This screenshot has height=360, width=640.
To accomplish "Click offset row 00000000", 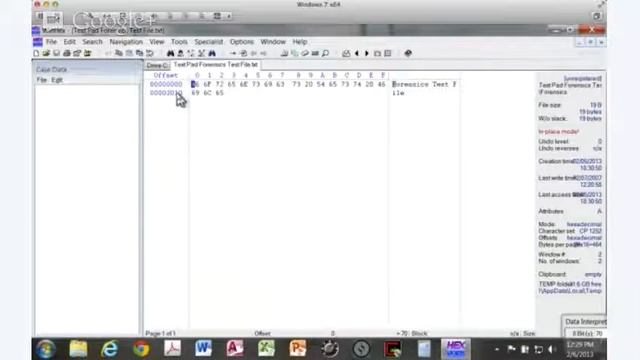I will click(166, 84).
